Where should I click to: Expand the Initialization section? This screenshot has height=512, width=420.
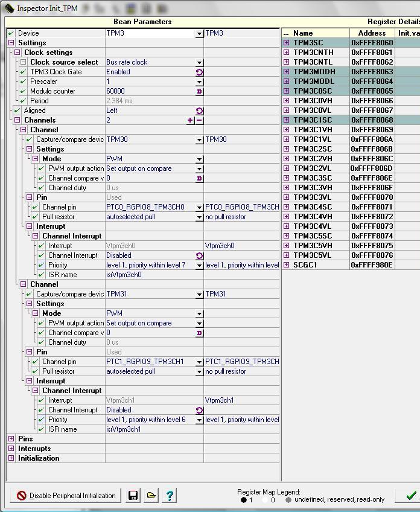[x=11, y=458]
